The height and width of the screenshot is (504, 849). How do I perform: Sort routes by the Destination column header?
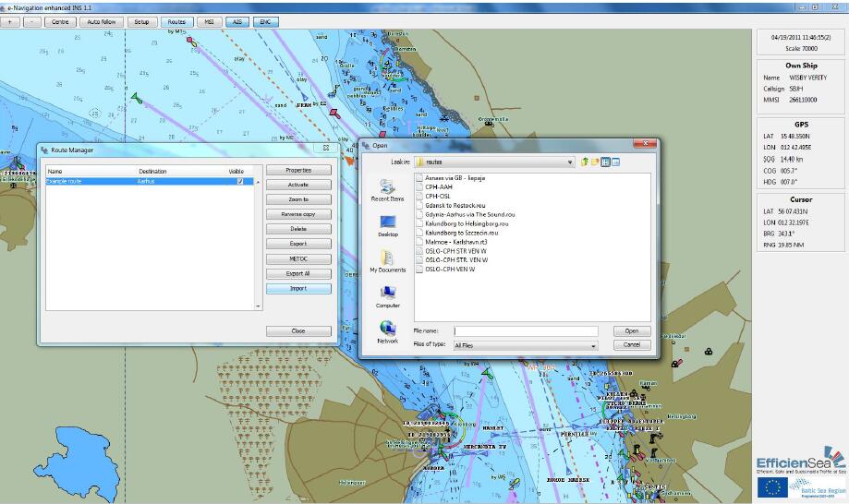pyautogui.click(x=152, y=172)
